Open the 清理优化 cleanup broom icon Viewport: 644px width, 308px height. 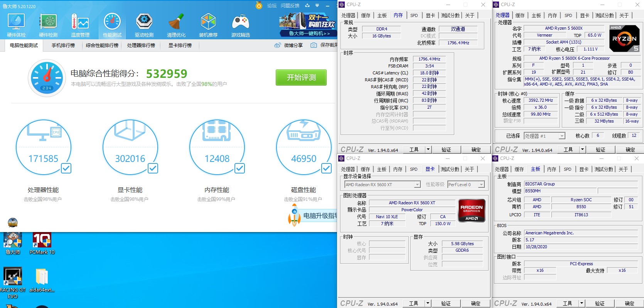click(176, 22)
